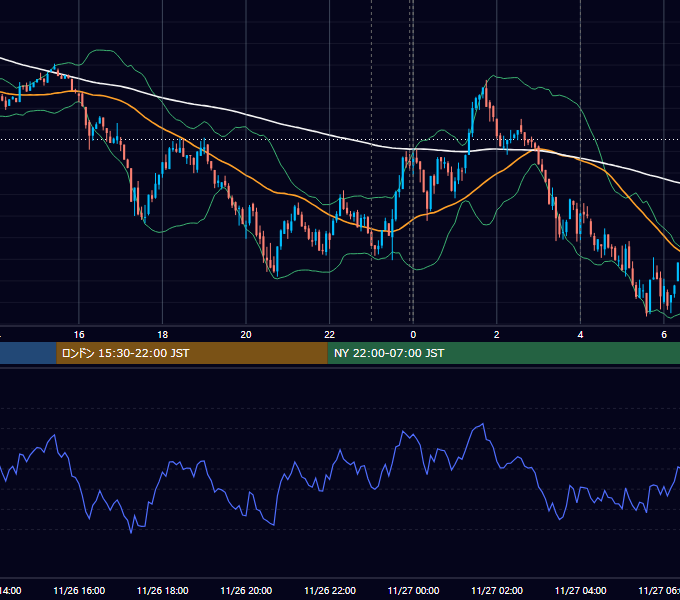Click the hour label 16 on the time axis
The height and width of the screenshot is (600, 680).
pyautogui.click(x=79, y=335)
